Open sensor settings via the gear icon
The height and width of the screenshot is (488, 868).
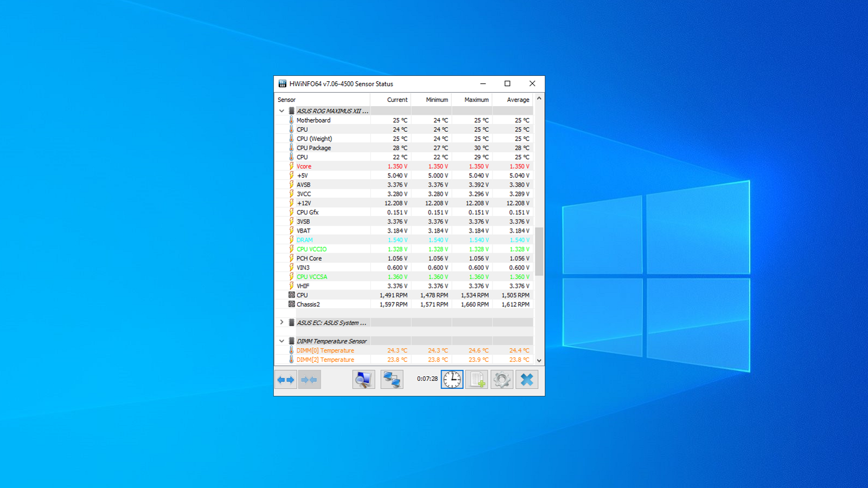(x=502, y=380)
